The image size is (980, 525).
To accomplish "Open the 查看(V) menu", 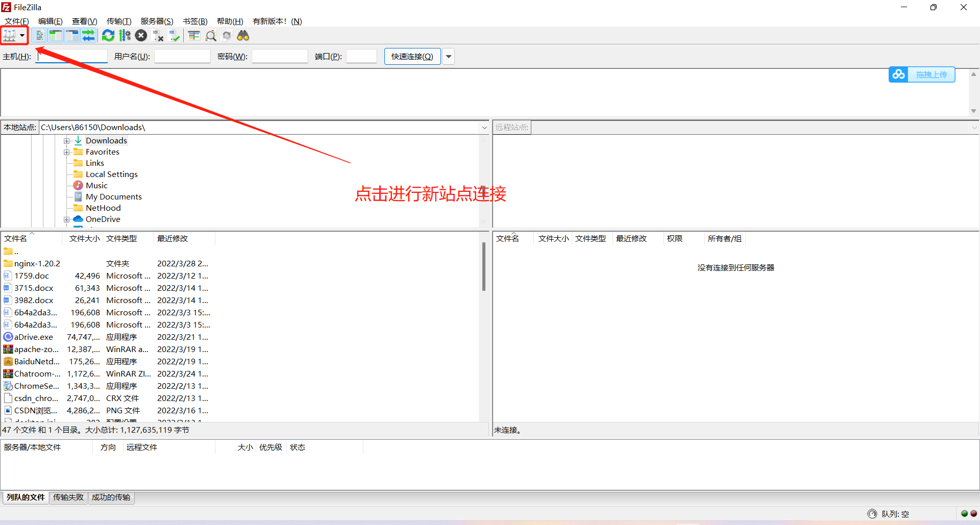I will [85, 21].
